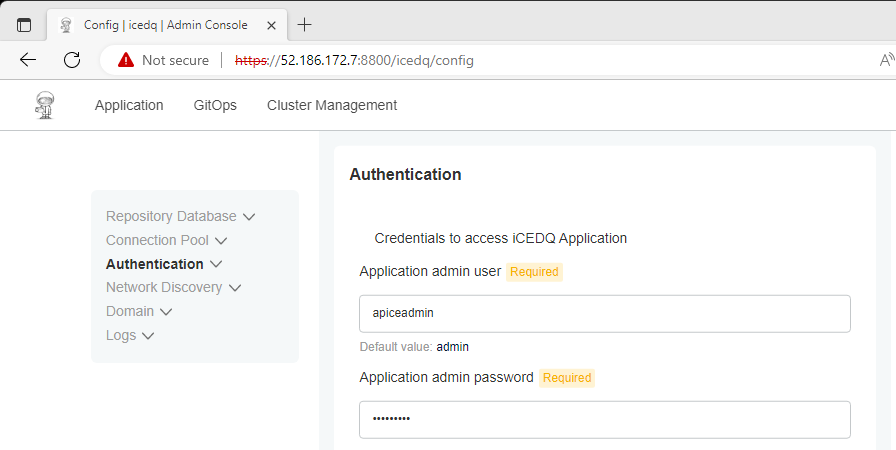Expand the Domain chevron
The height and width of the screenshot is (450, 896).
point(166,312)
